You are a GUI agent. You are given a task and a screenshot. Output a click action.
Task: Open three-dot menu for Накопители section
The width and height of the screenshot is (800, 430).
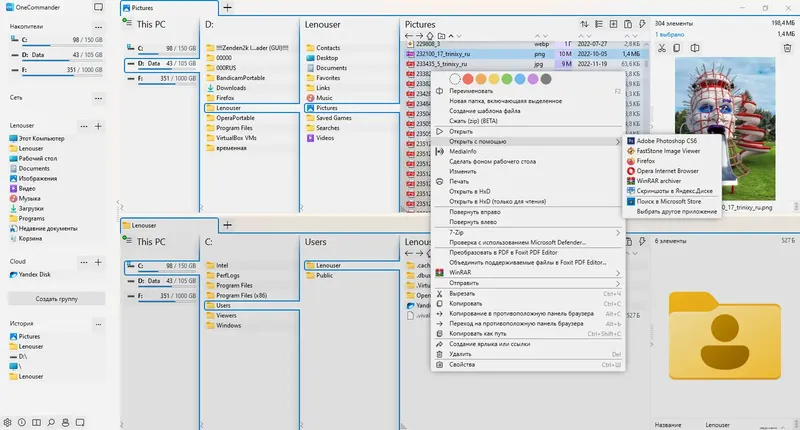pyautogui.click(x=98, y=27)
